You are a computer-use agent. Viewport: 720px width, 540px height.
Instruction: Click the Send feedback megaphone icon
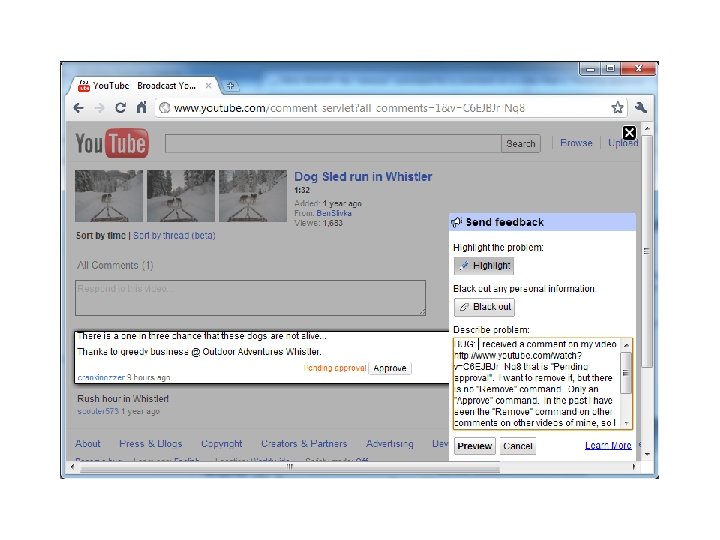pos(456,222)
